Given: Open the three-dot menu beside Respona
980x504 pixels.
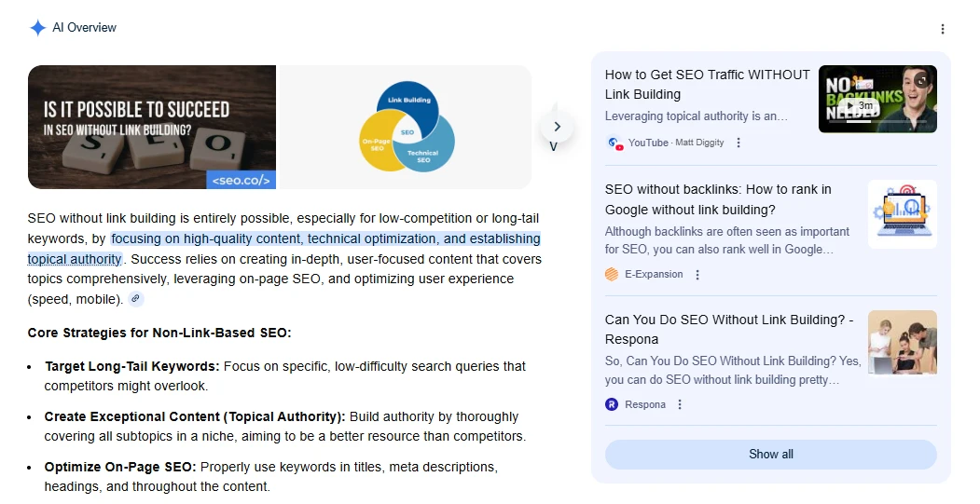Looking at the screenshot, I should tap(680, 404).
